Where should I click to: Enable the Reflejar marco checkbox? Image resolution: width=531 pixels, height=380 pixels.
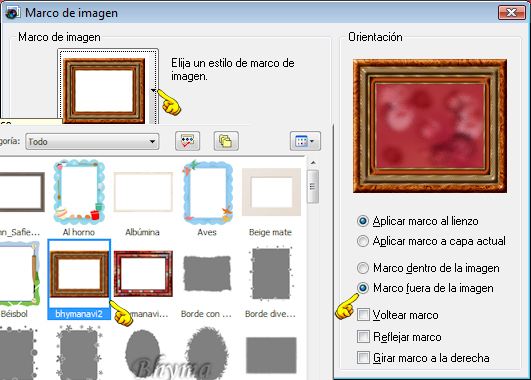tap(363, 337)
